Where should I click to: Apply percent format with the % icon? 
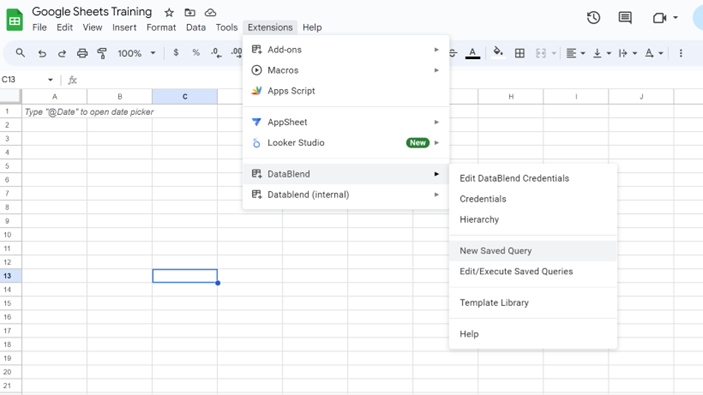click(x=196, y=53)
